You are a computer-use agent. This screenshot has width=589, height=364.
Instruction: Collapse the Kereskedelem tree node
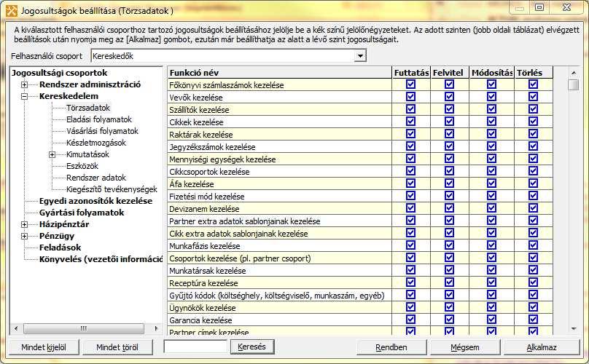tap(24, 96)
